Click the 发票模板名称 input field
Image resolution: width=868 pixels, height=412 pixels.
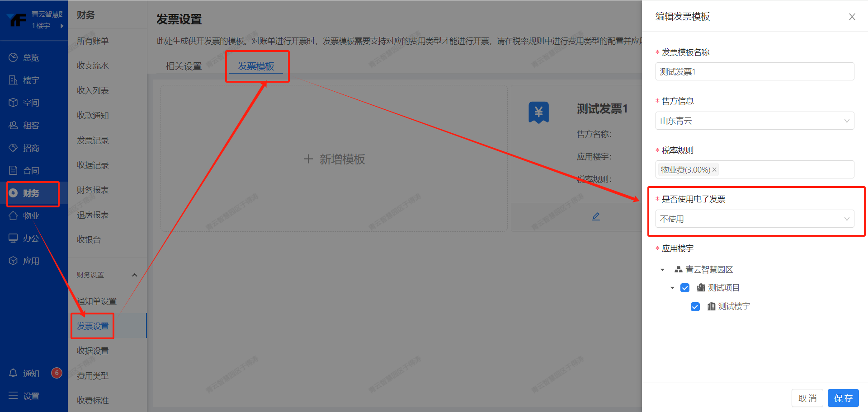pyautogui.click(x=754, y=72)
